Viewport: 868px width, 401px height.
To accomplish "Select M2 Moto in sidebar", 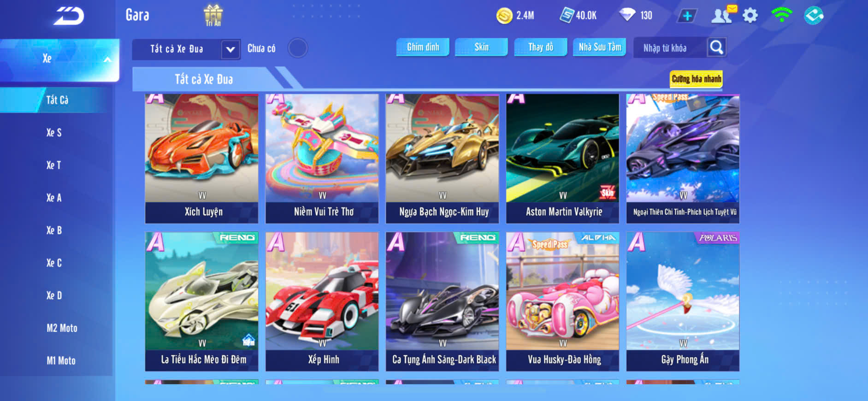I will (x=62, y=328).
